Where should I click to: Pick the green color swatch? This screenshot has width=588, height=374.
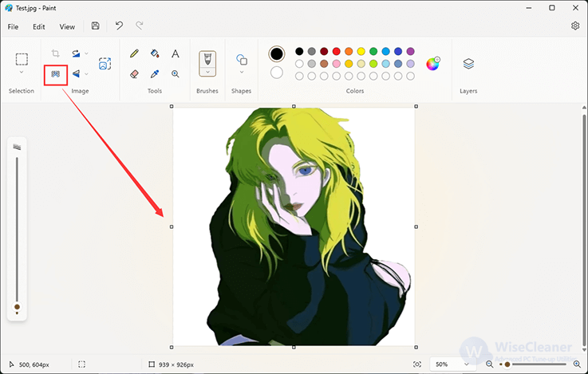373,51
